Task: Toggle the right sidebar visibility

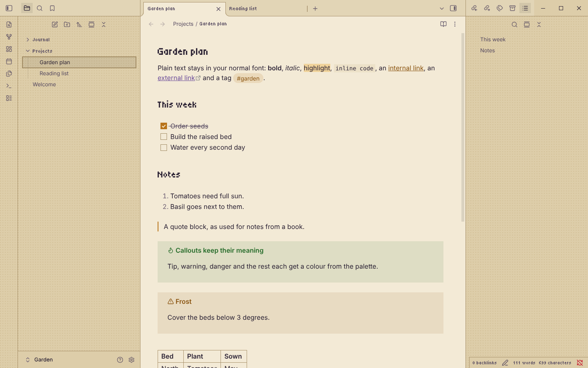Action: (453, 8)
